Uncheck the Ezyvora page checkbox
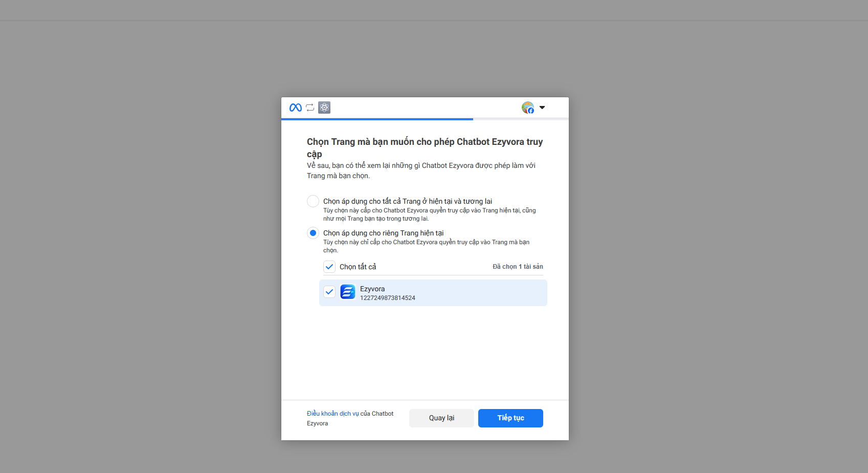This screenshot has height=473, width=868. tap(329, 292)
